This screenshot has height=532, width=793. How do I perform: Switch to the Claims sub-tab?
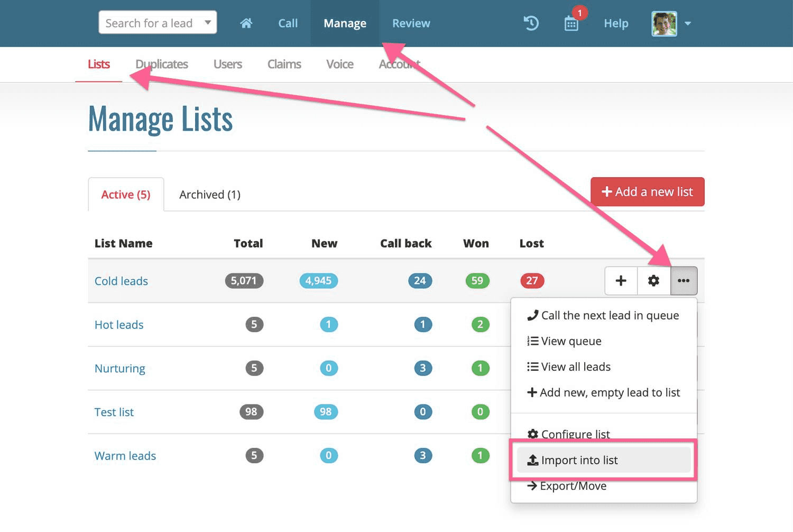[284, 64]
